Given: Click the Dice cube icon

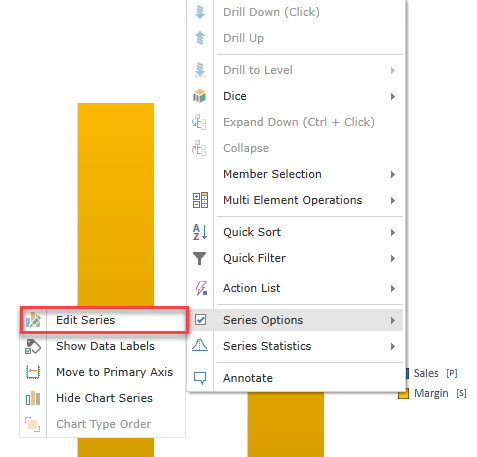Looking at the screenshot, I should click(x=200, y=96).
